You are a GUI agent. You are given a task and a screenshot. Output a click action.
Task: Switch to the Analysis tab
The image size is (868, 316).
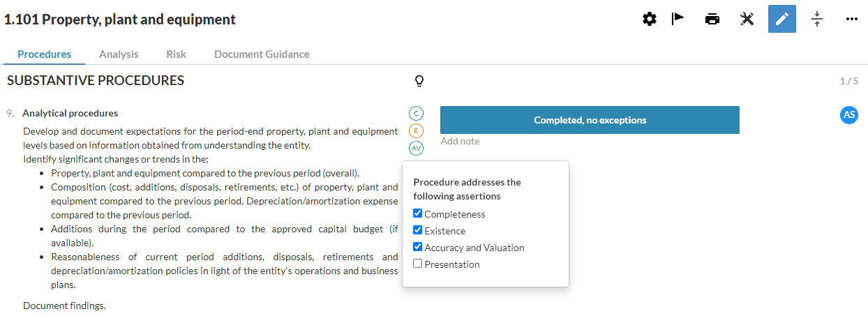(119, 54)
